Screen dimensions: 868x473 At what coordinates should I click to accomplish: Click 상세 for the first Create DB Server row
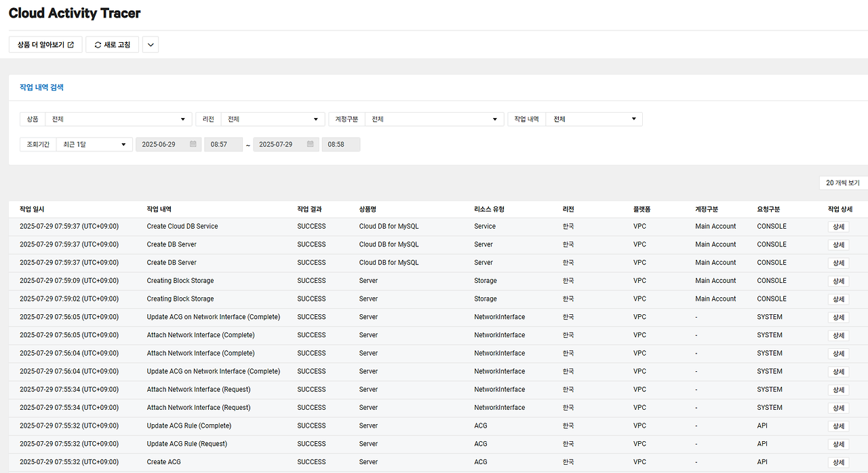838,245
